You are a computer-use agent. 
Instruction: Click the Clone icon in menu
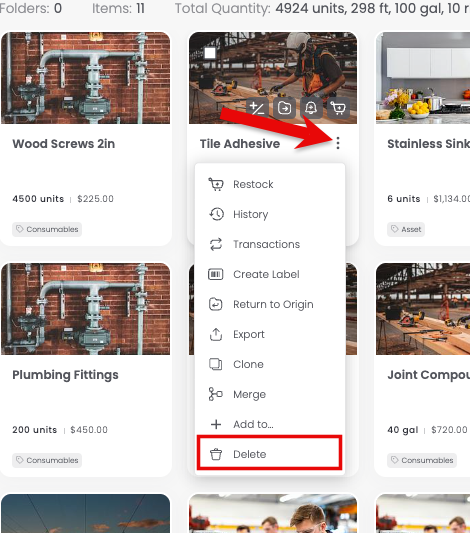tap(216, 364)
